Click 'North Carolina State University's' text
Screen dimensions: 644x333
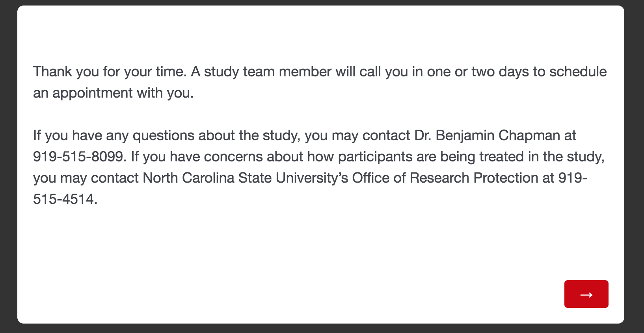[x=245, y=178]
